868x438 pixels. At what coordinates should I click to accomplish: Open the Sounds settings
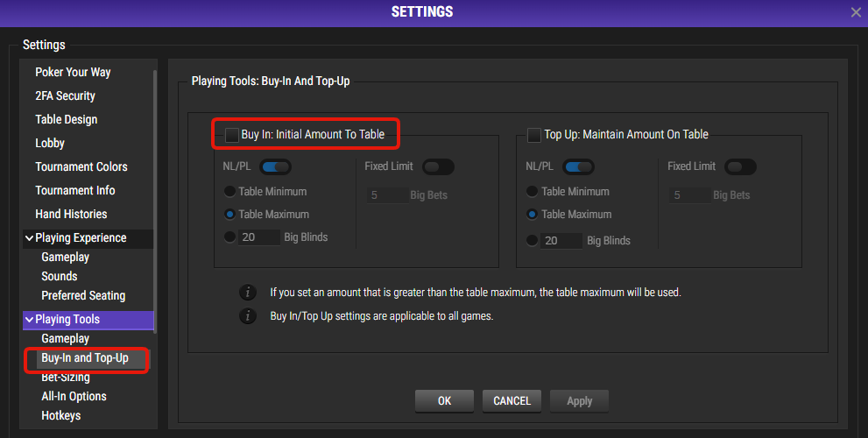click(x=60, y=276)
